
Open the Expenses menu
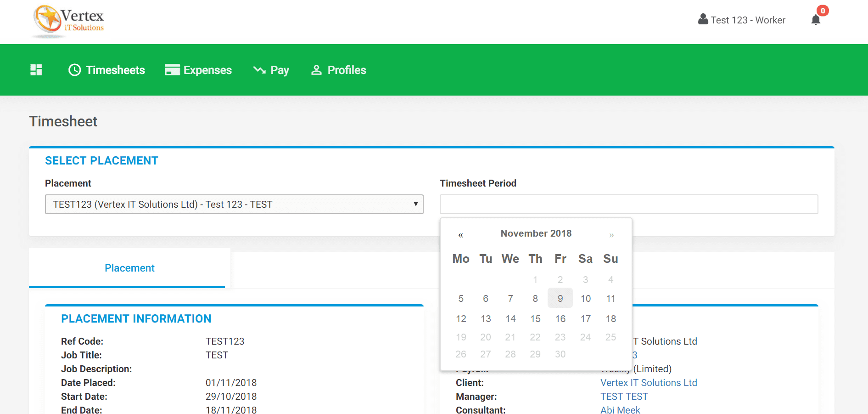click(207, 70)
